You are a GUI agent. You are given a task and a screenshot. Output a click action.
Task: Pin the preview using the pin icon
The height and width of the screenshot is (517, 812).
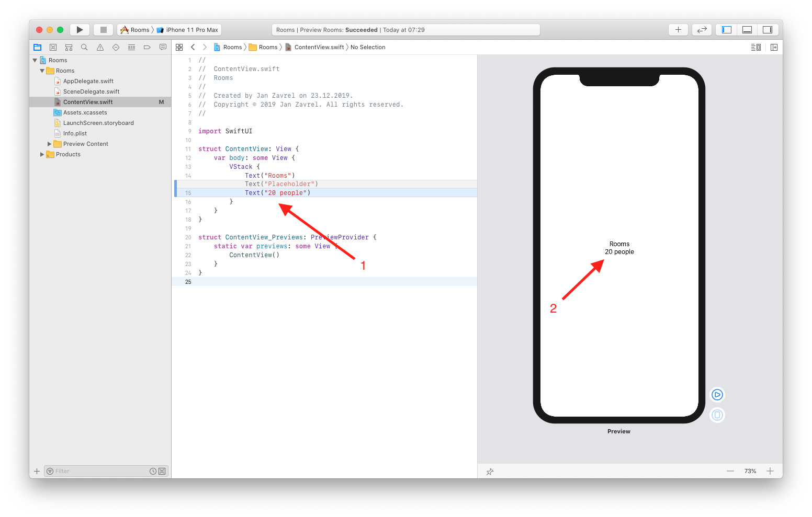click(x=490, y=471)
